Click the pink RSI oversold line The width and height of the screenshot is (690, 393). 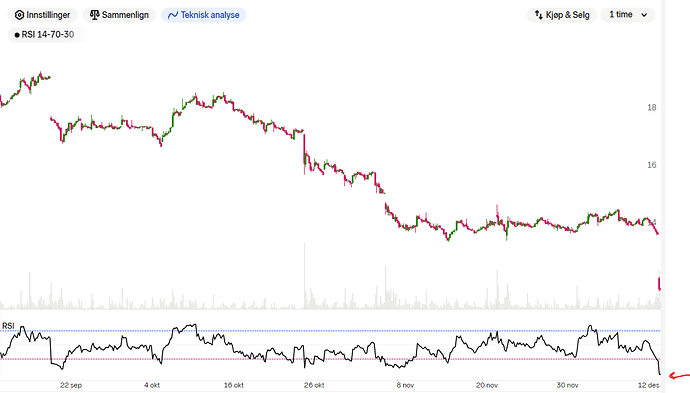point(330,359)
